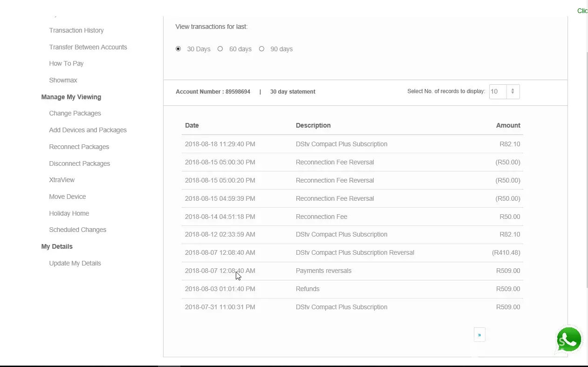Open Transfer Between Accounts page
The height and width of the screenshot is (367, 588).
88,47
